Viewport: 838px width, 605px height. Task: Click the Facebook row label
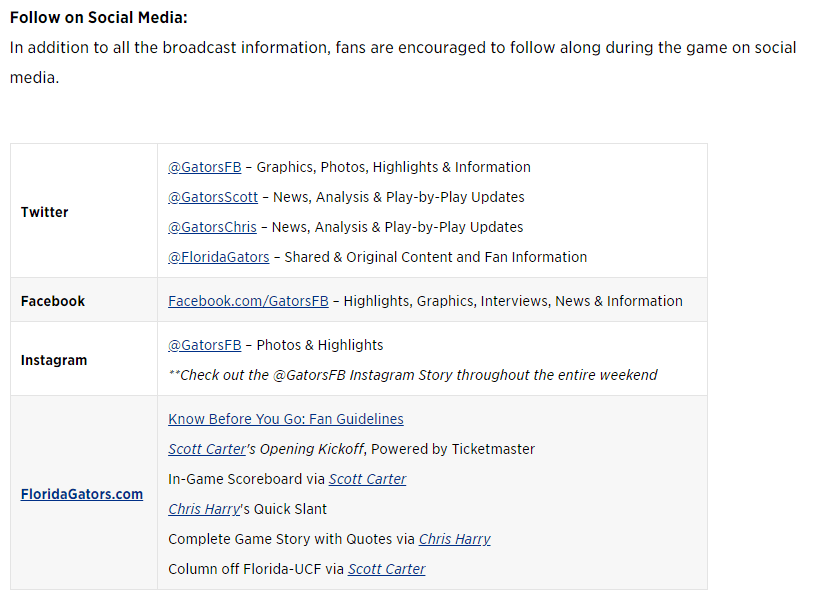[53, 301]
